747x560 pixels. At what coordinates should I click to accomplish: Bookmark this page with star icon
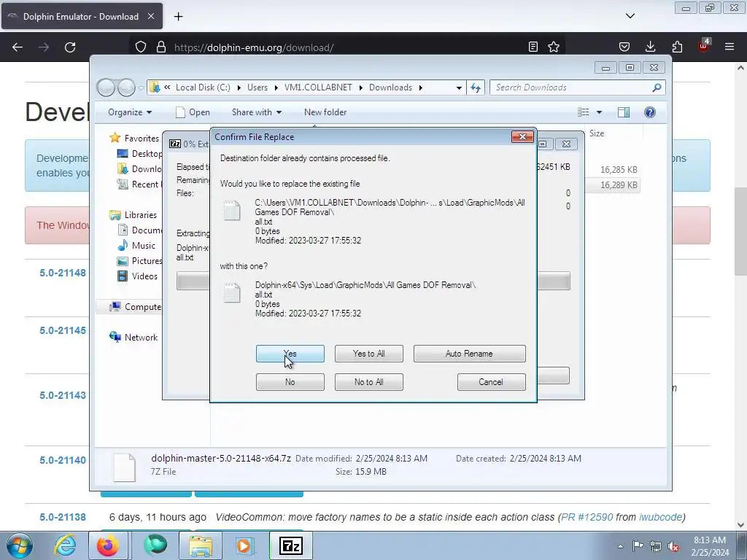tap(554, 47)
